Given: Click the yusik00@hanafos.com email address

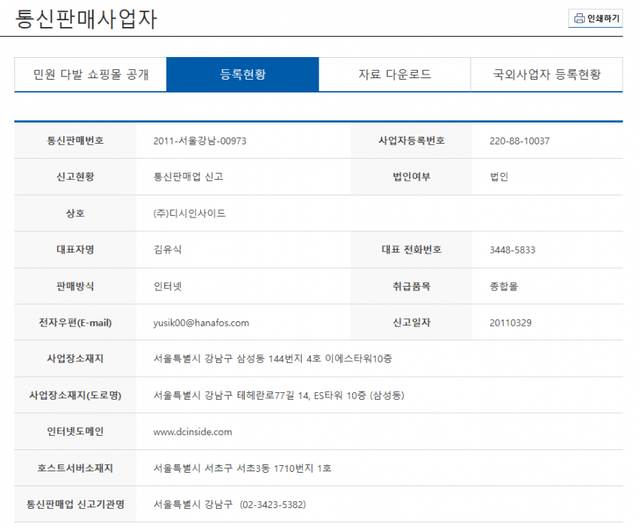Looking at the screenshot, I should [201, 323].
